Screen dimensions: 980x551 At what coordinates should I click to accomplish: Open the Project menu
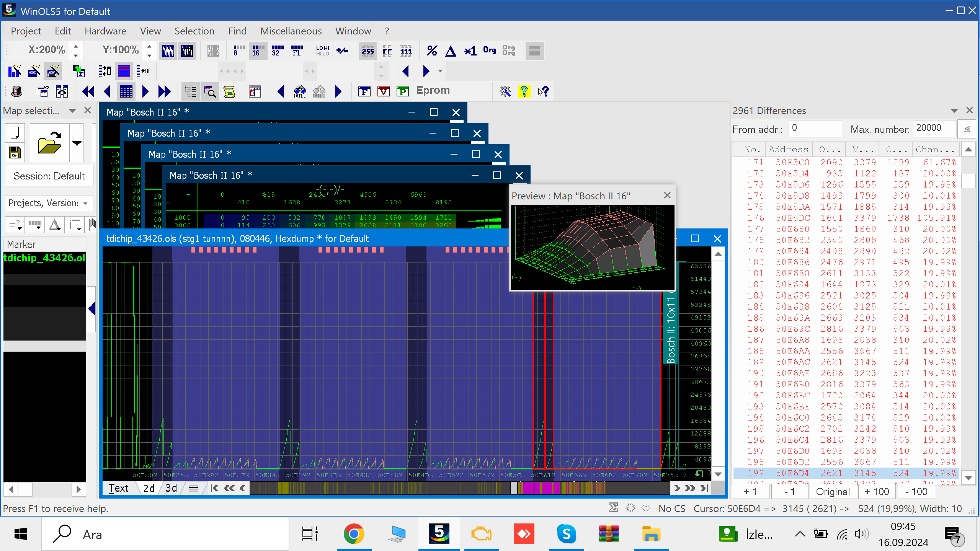coord(26,31)
